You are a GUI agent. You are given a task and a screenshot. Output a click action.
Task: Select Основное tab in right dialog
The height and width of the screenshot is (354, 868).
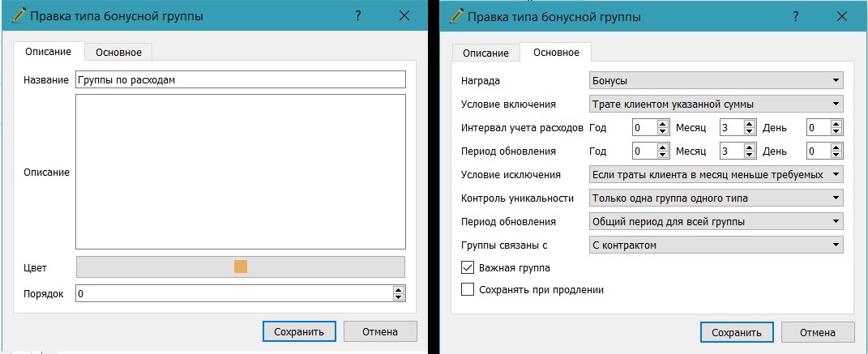click(556, 52)
